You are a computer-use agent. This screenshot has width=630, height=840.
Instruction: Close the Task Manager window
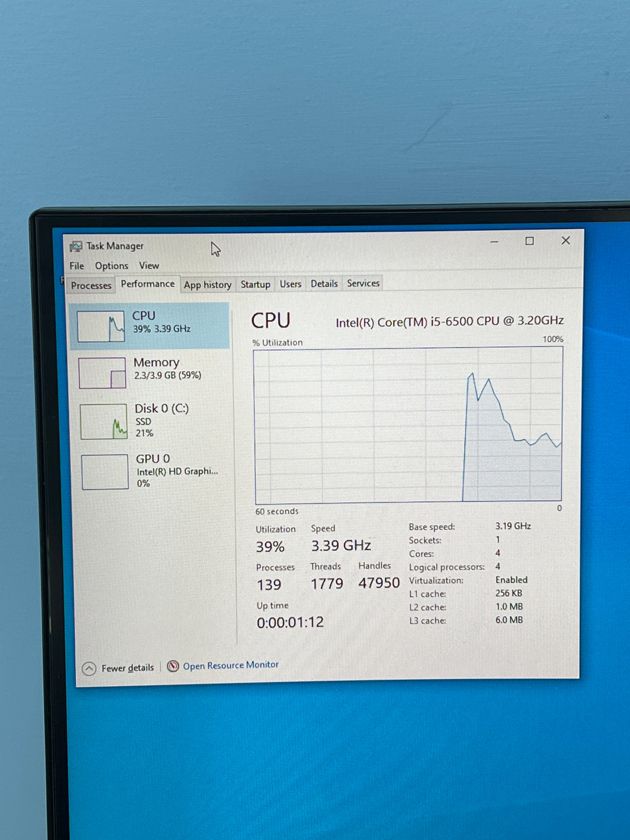[x=565, y=240]
